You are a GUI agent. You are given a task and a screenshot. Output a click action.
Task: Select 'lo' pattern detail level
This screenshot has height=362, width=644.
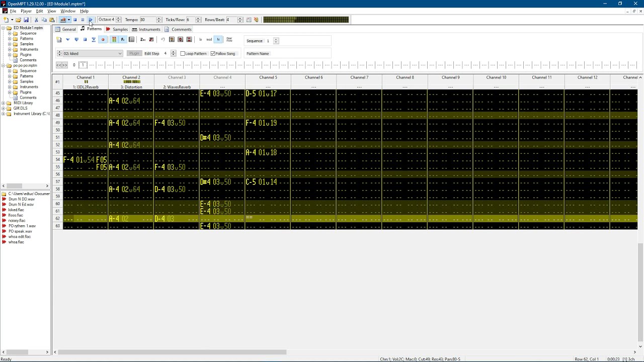(200, 40)
